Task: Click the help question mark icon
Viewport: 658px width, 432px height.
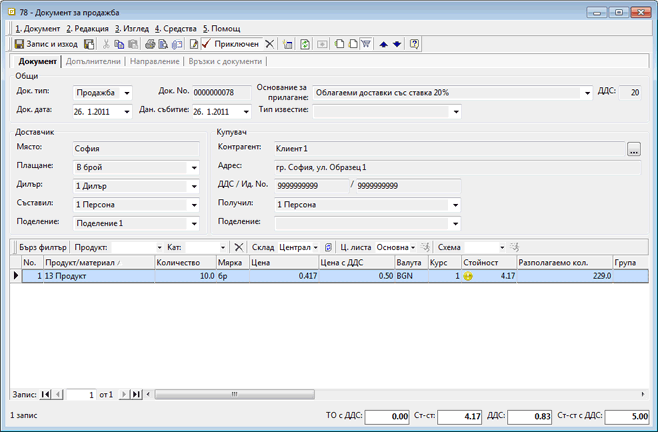Action: [415, 45]
